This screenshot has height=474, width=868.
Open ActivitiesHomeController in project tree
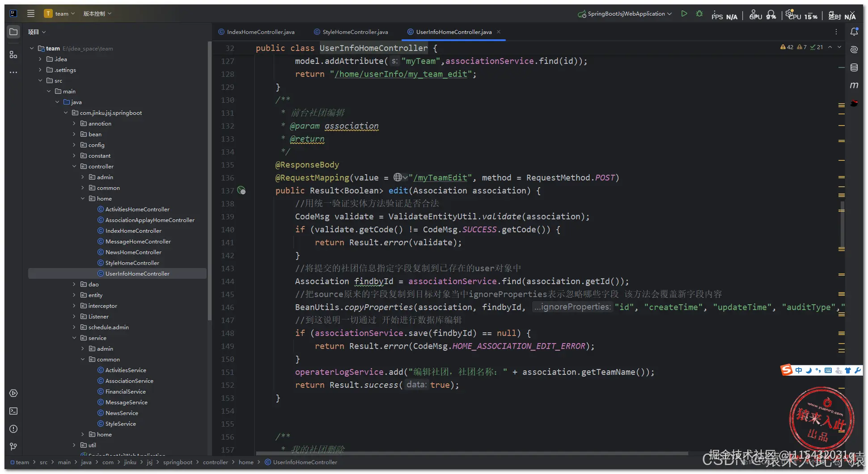click(137, 209)
